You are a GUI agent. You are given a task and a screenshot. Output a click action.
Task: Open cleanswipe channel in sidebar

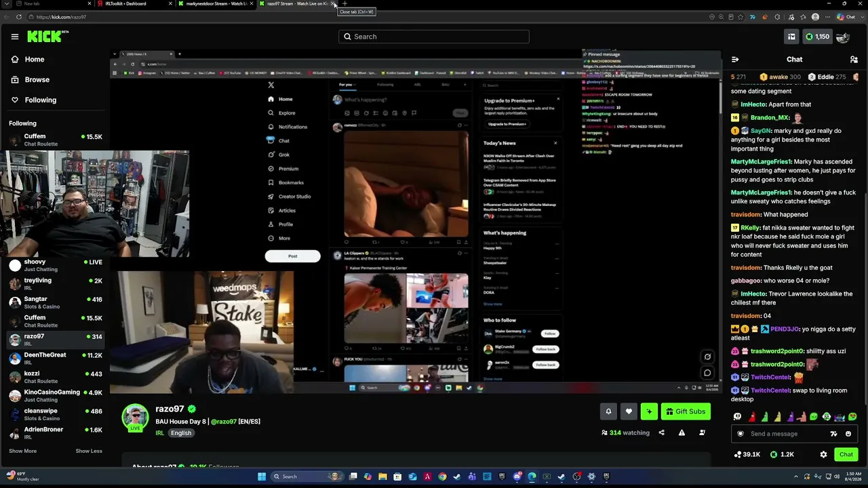56,414
